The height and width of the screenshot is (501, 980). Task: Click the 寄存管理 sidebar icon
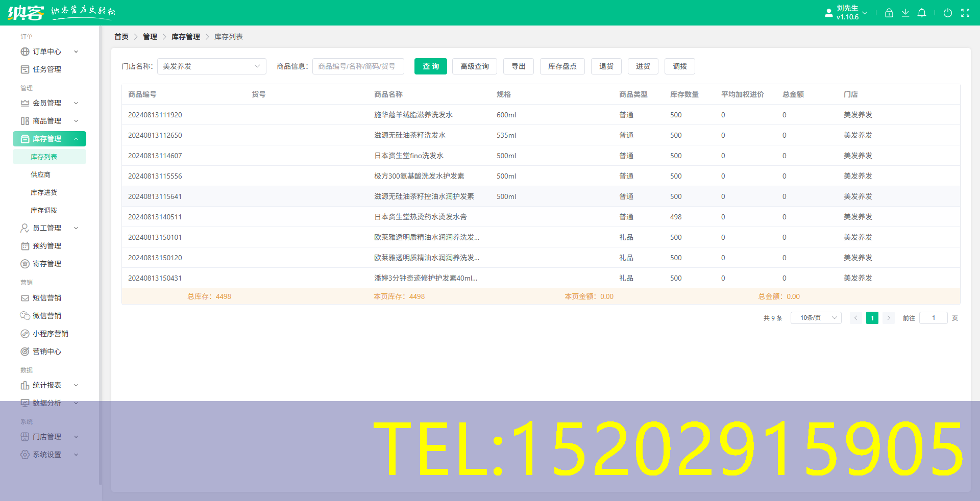pyautogui.click(x=25, y=264)
